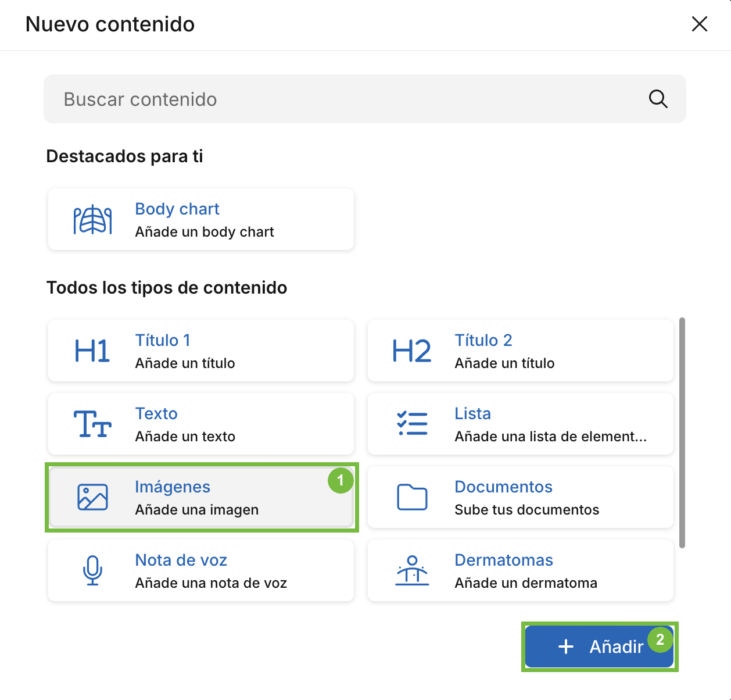Click the content list vertical scrollbar
The image size is (731, 700).
click(682, 433)
